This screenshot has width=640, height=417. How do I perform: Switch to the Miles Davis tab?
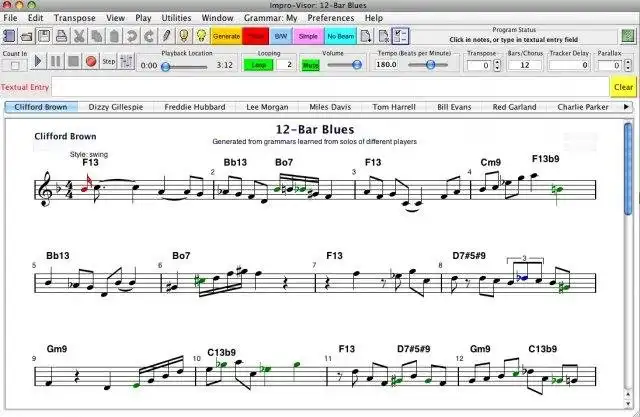click(x=330, y=107)
